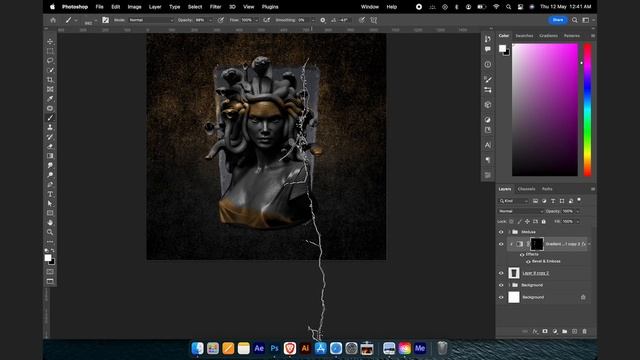
Task: Select the Eraser tool
Action: 50,146
